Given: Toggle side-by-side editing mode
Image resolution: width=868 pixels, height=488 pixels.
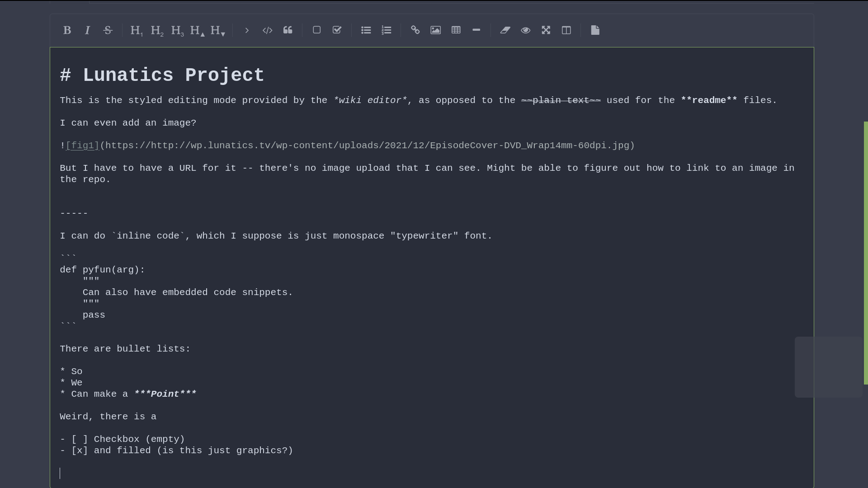Looking at the screenshot, I should pyautogui.click(x=566, y=30).
